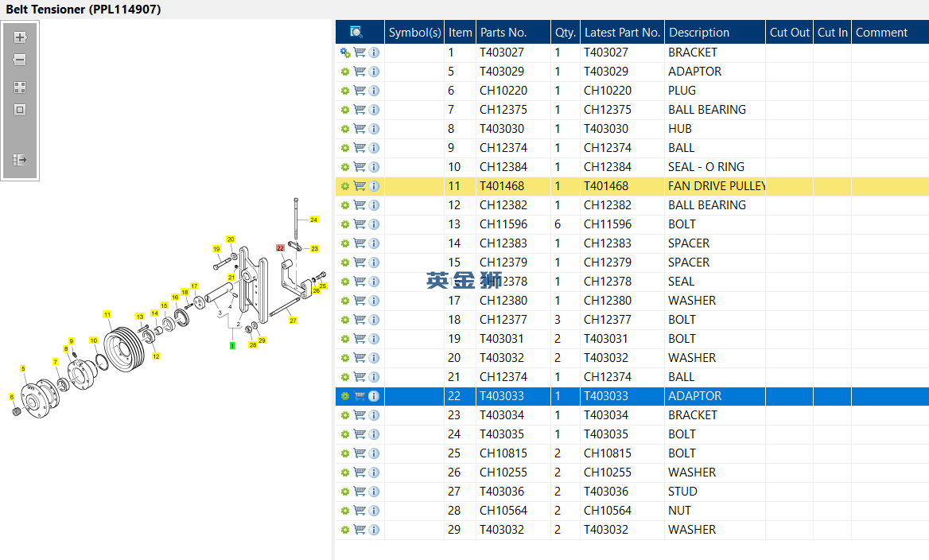Screen dimensions: 929x560
Task: Click the Qty. column header
Action: pos(566,32)
